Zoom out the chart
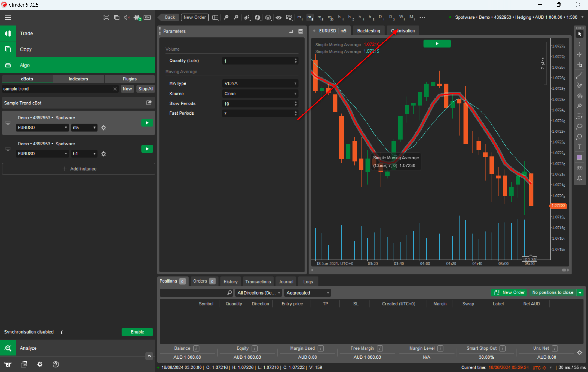This screenshot has width=588, height=372. click(x=226, y=17)
